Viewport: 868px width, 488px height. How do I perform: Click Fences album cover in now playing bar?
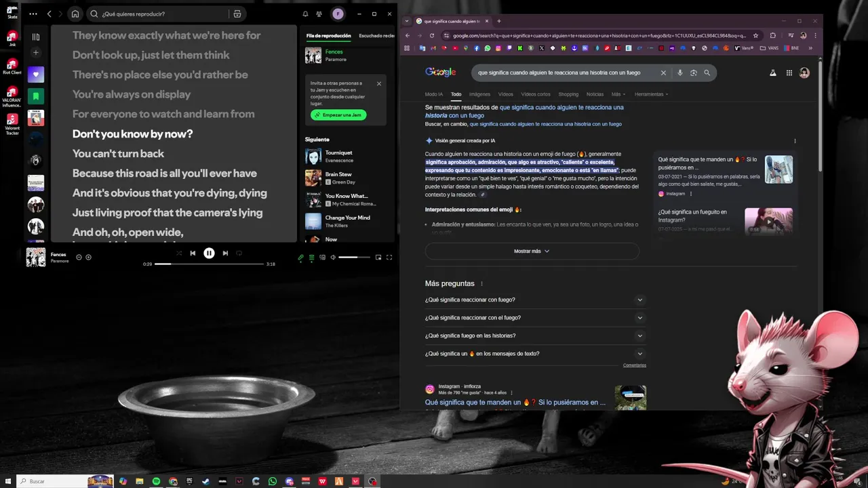point(36,257)
